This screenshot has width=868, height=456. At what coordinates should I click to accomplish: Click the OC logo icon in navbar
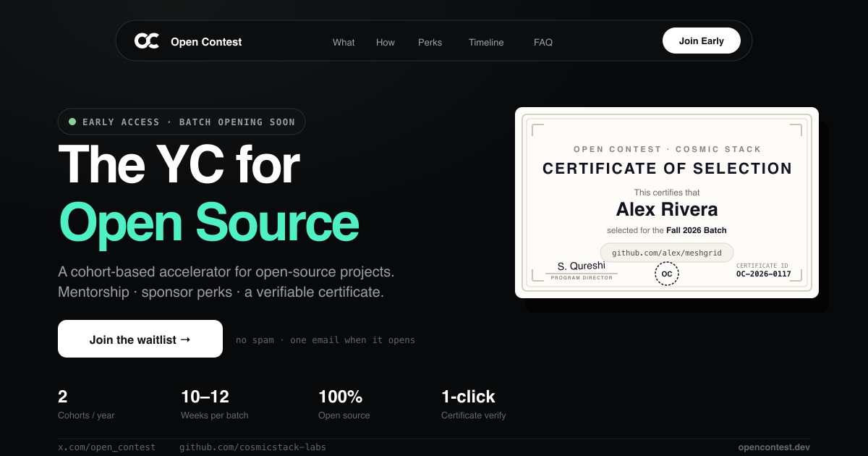point(147,41)
